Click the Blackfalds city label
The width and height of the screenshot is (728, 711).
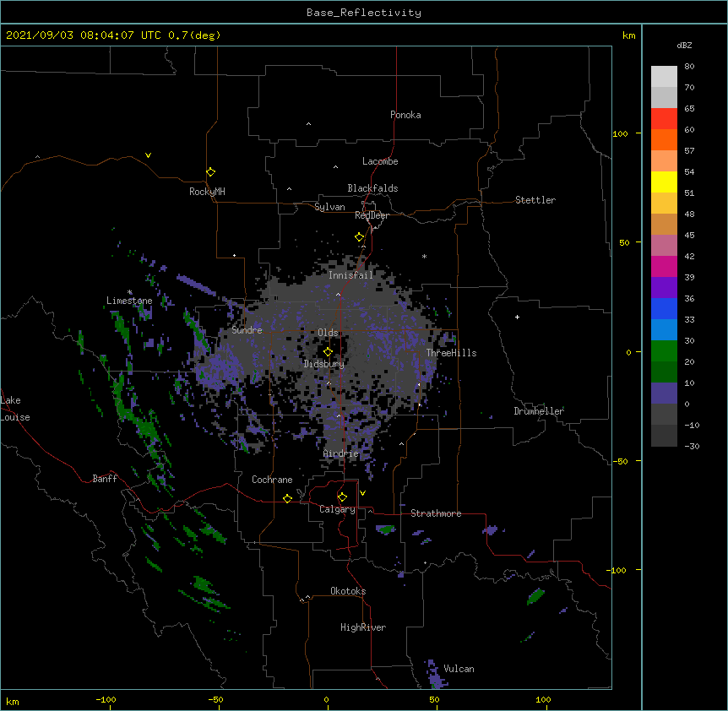click(x=372, y=188)
